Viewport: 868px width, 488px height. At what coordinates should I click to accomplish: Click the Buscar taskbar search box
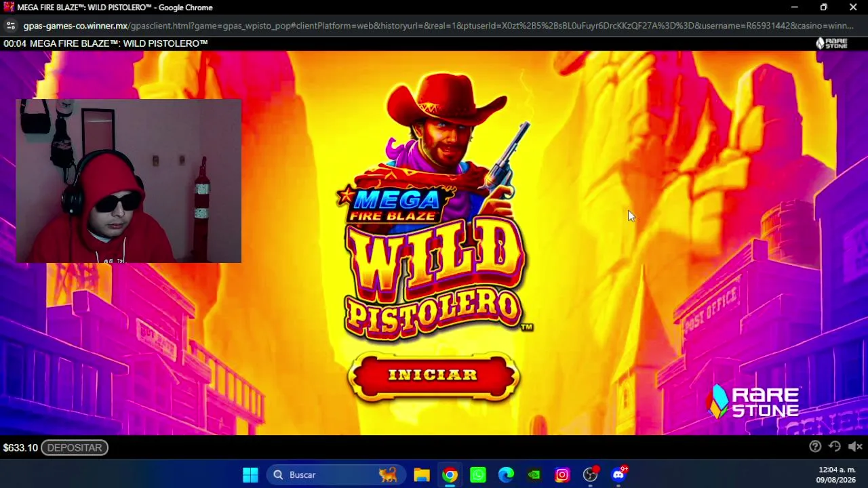pyautogui.click(x=336, y=475)
